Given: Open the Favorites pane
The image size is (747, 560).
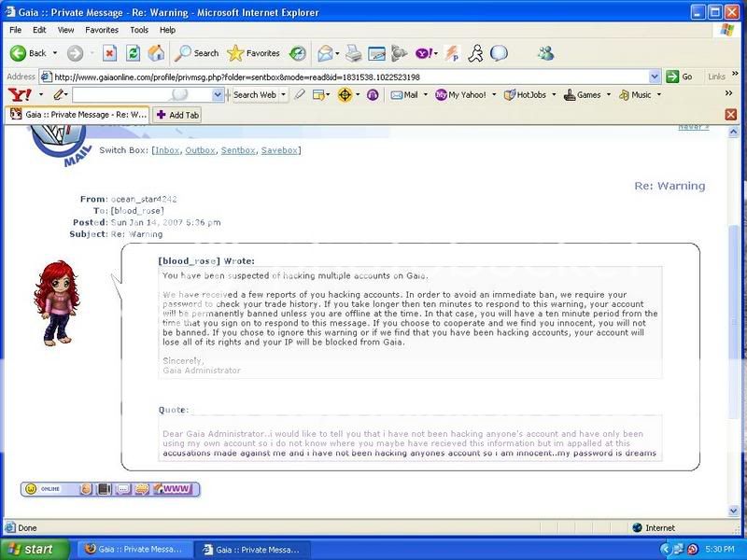Looking at the screenshot, I should 254,53.
